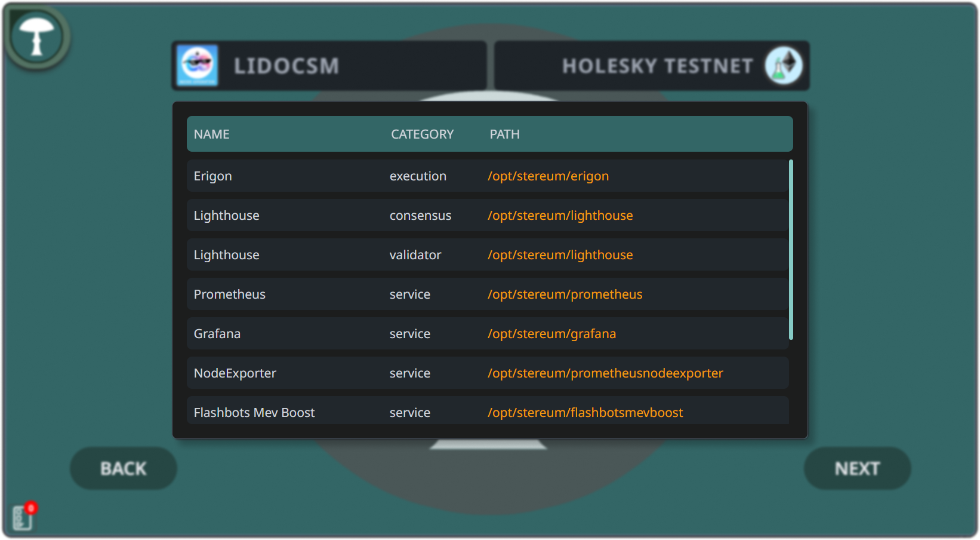The image size is (980, 540).
Task: Select the Lighthouse name in the validator row
Action: click(x=227, y=255)
